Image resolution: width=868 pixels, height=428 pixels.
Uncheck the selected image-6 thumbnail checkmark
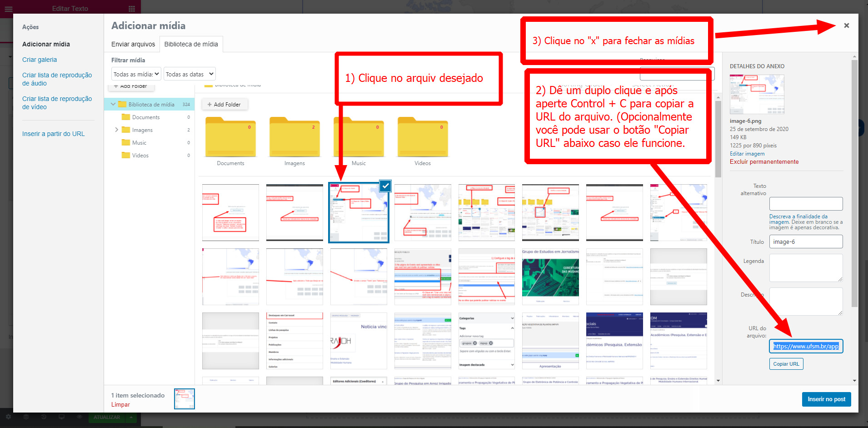[385, 186]
